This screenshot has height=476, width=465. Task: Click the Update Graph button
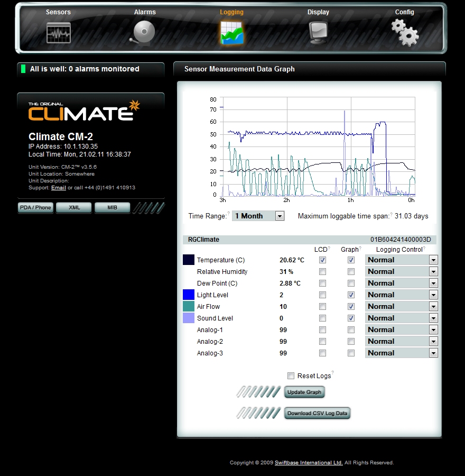tap(304, 392)
